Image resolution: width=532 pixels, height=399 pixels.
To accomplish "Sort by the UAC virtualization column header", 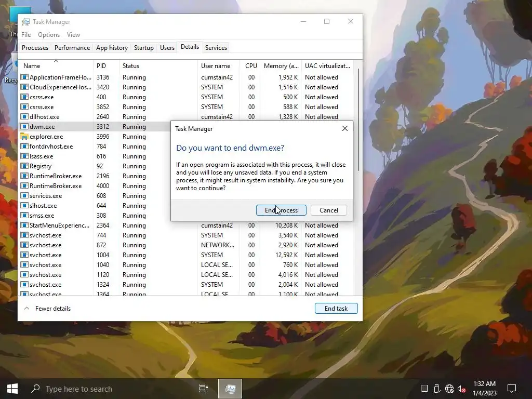I will point(328,65).
